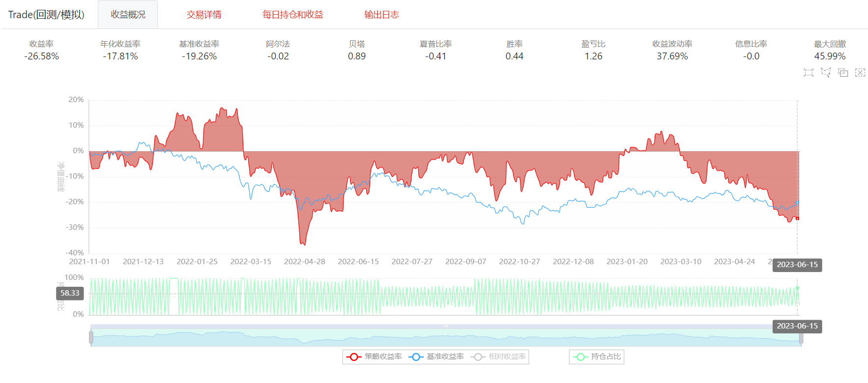Click the 阿尔法 value -0.02

pos(278,56)
